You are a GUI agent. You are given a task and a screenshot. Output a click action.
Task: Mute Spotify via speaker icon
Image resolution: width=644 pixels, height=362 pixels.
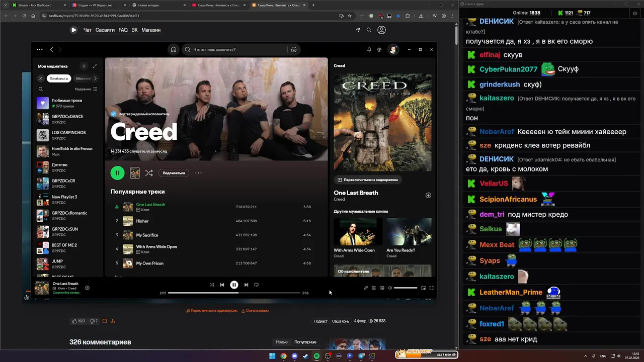click(x=390, y=288)
